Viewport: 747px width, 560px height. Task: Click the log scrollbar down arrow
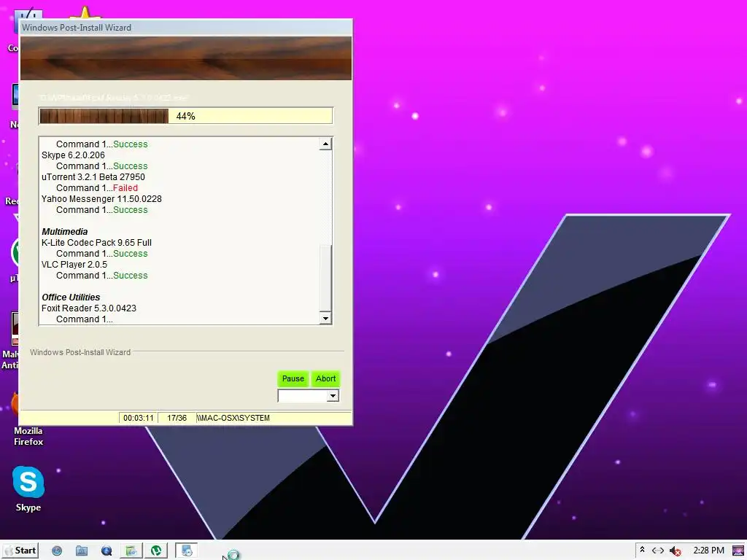[325, 318]
